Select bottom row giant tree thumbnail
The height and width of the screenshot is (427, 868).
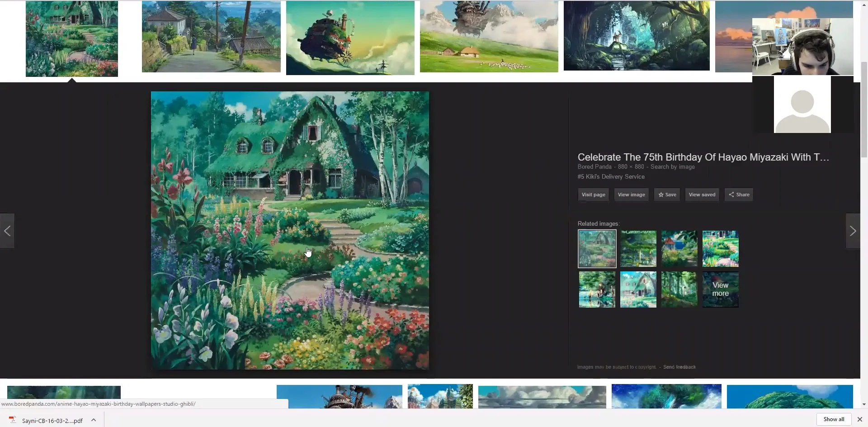point(666,396)
